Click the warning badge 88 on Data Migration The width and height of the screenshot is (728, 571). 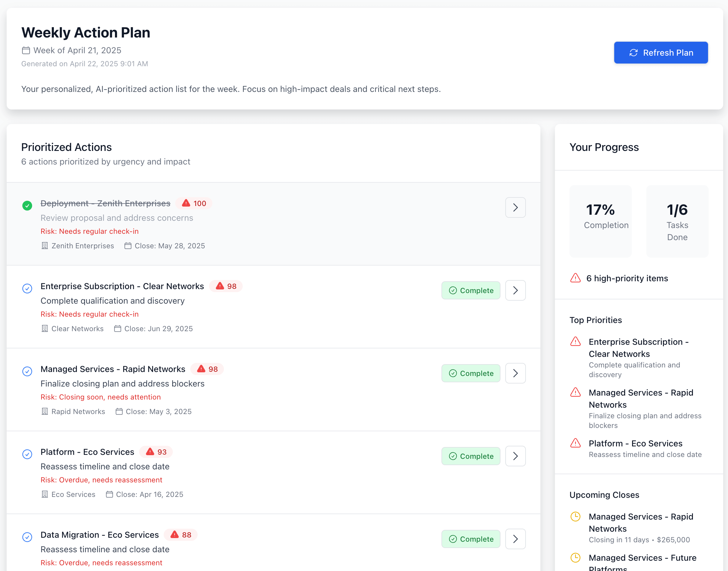[181, 535]
